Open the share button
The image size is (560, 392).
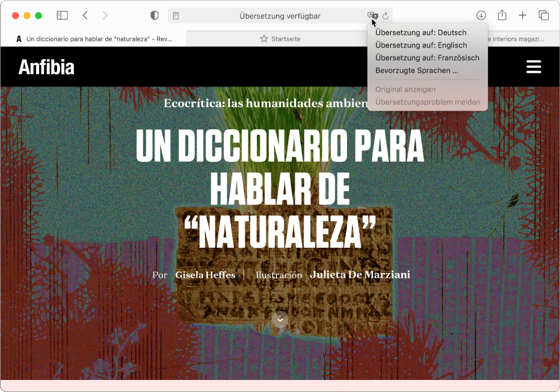coord(502,15)
